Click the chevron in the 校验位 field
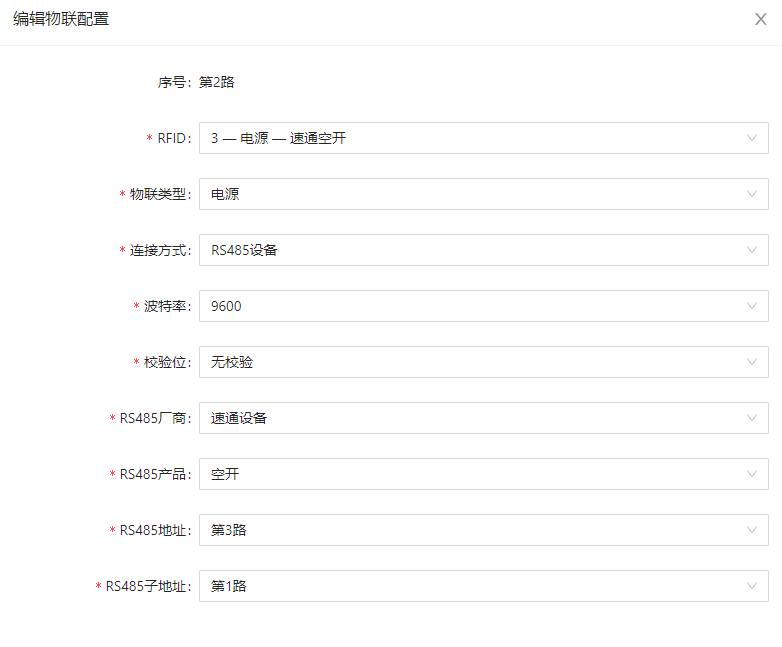Screen dimensions: 782x647 pos(752,362)
